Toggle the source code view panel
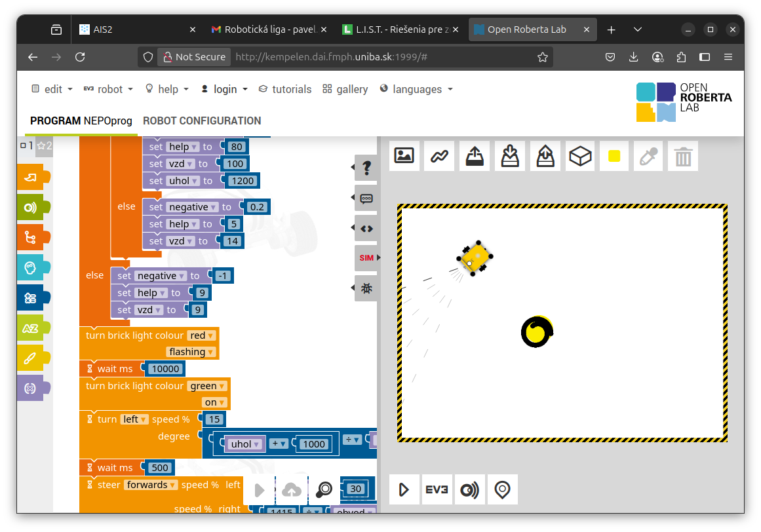Viewport: 761px width, 532px height. 366,229
